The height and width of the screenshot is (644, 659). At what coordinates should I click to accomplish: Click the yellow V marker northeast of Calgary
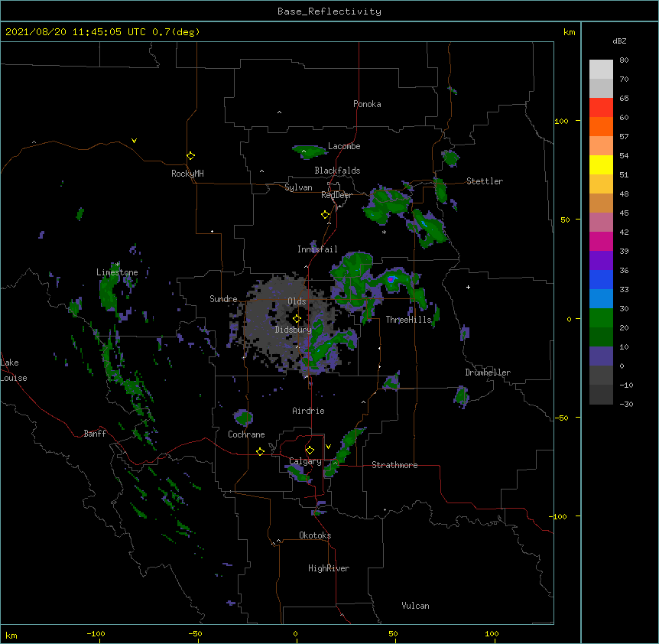tap(328, 447)
